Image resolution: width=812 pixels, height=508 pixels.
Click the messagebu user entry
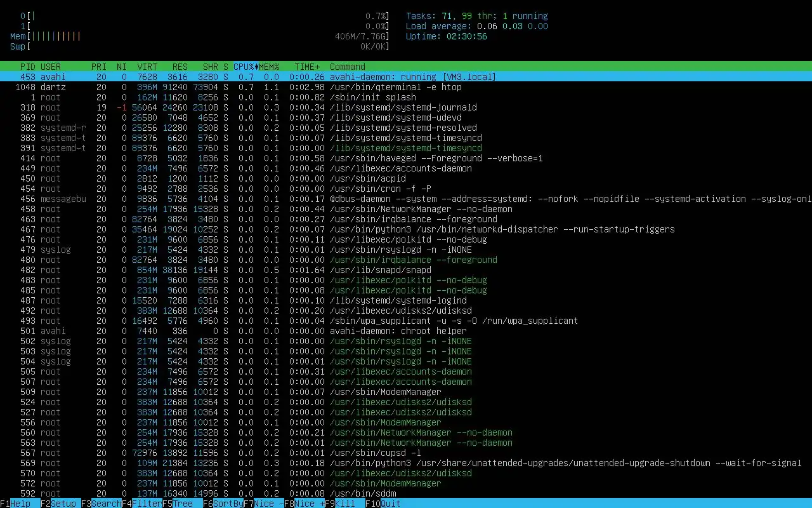coord(63,199)
